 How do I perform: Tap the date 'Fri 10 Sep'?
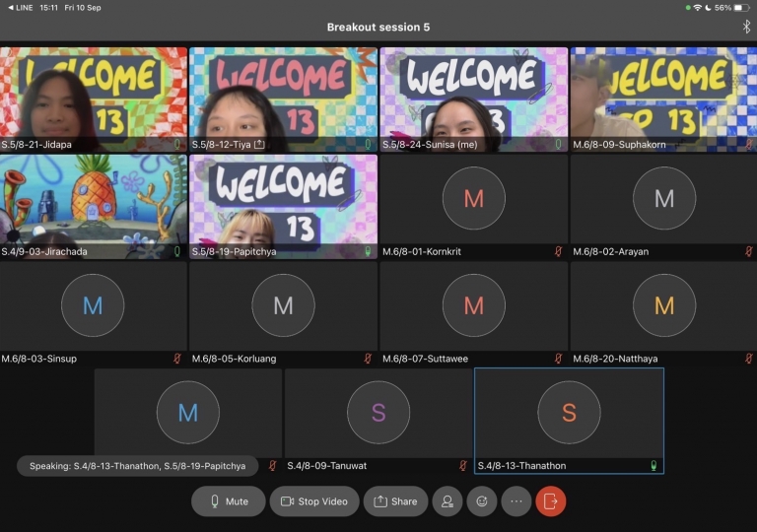pyautogui.click(x=83, y=8)
